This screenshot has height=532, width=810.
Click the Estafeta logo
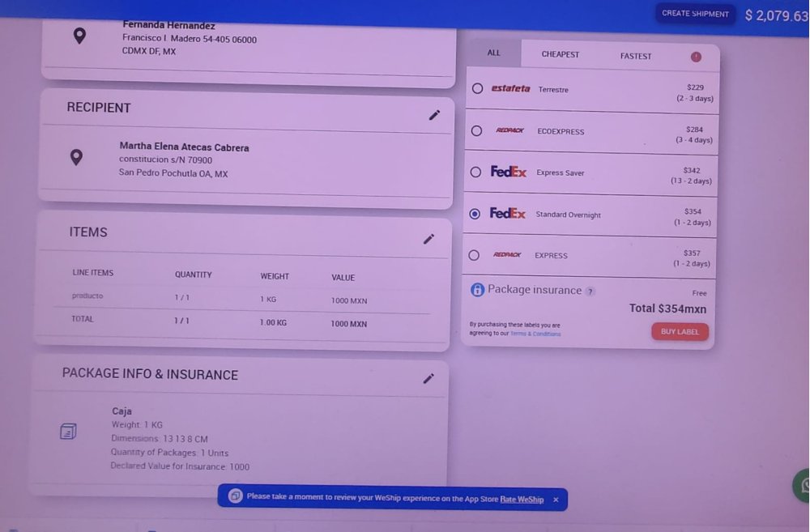click(x=510, y=88)
